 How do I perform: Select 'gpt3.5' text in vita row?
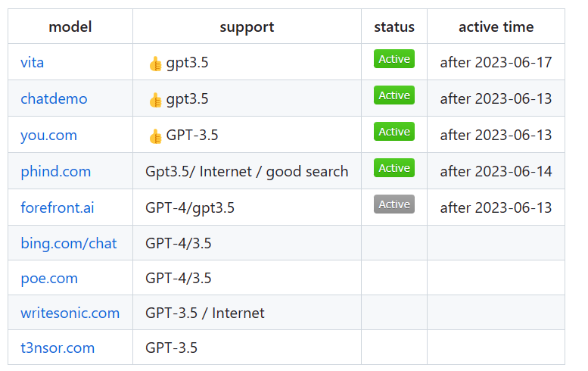(x=187, y=63)
